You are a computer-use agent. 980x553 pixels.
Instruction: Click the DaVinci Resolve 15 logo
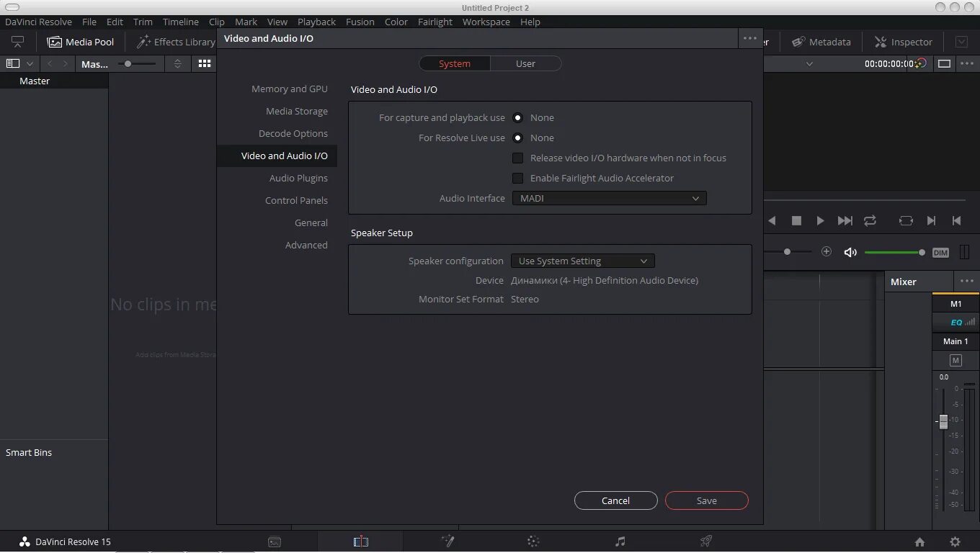point(24,541)
